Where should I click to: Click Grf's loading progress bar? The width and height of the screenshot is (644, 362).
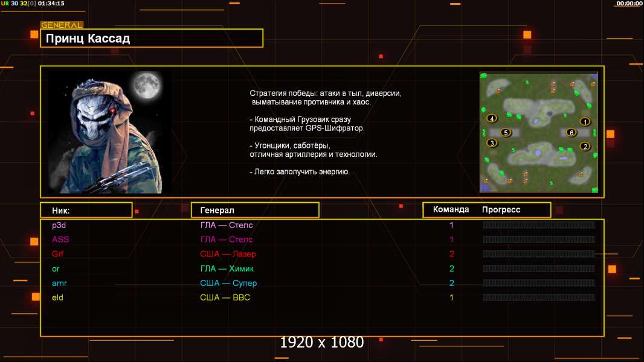click(x=539, y=254)
